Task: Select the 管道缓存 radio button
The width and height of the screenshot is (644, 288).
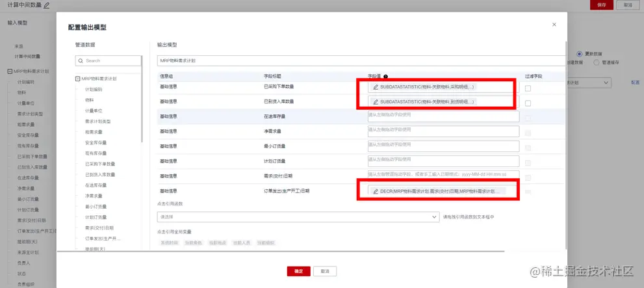Action: [597, 62]
